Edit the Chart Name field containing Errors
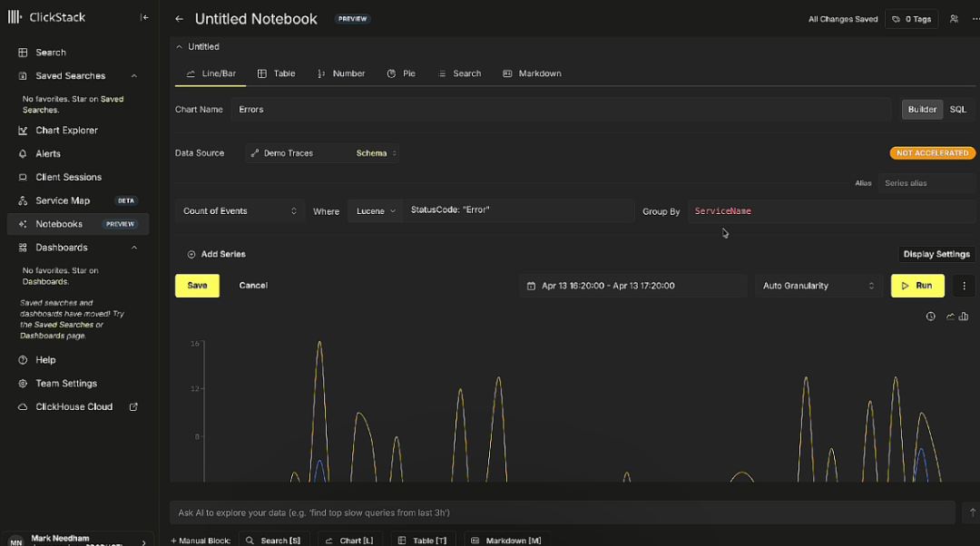The width and height of the screenshot is (980, 546). tap(561, 110)
